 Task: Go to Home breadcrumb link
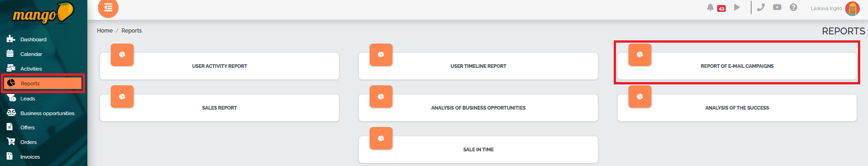pos(105,31)
